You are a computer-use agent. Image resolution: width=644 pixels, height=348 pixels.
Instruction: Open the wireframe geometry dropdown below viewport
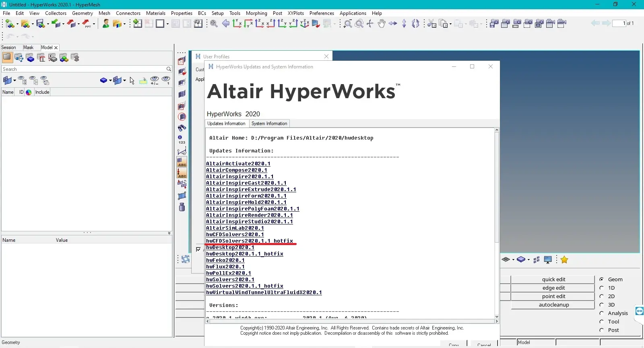click(x=513, y=260)
